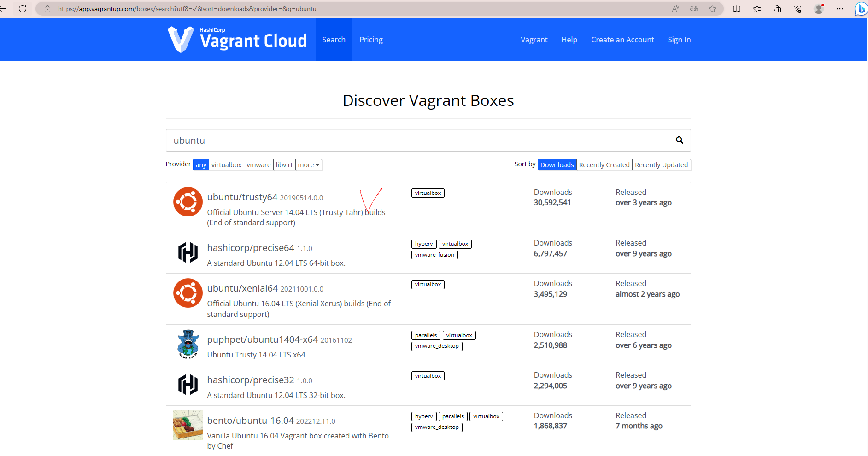Click virtualbox tag on ubuntu/trusty64 row
Screen dimensions: 868x456
(428, 193)
